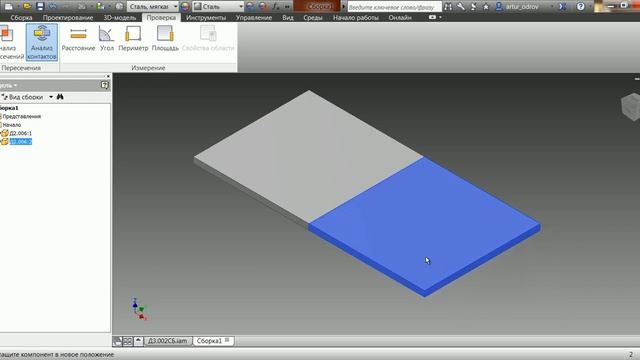Click the wrench icon in title bar
Screen dimensions: 640x360
(x=461, y=7)
